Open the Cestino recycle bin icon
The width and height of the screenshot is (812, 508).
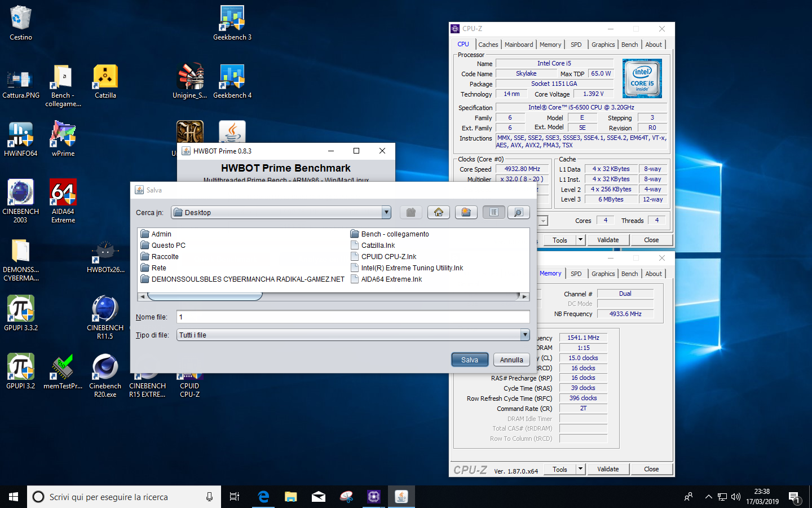click(21, 23)
